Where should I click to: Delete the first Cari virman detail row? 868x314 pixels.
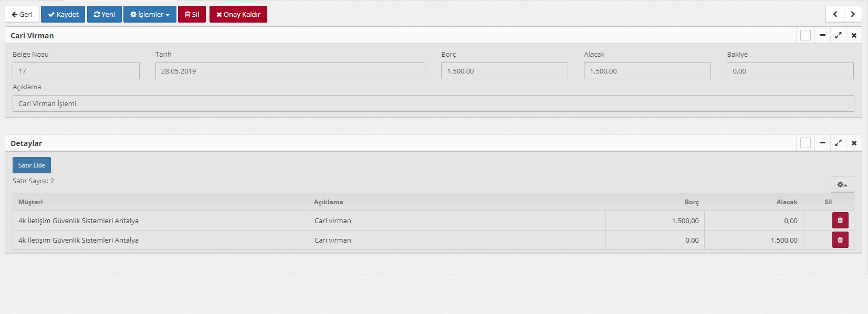point(840,221)
